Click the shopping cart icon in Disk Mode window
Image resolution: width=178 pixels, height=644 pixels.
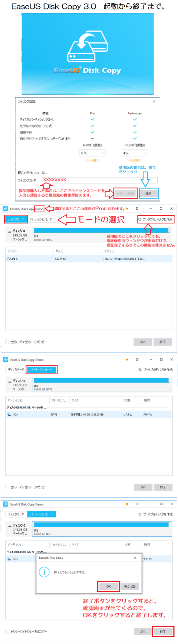(x=127, y=209)
